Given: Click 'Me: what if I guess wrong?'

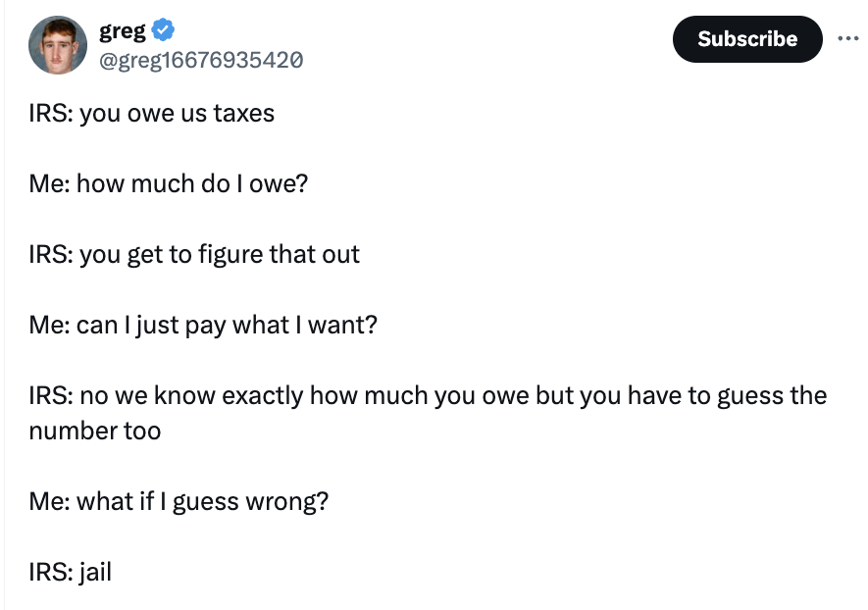Looking at the screenshot, I should (x=179, y=501).
